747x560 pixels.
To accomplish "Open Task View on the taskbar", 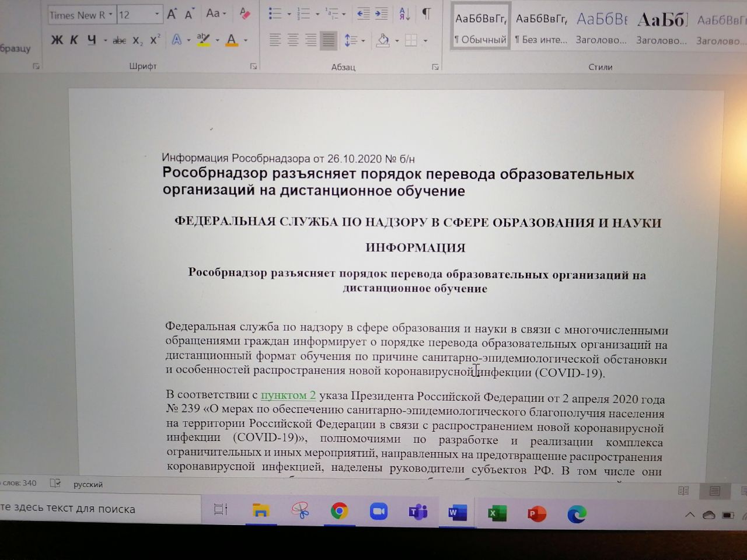I will pyautogui.click(x=221, y=509).
